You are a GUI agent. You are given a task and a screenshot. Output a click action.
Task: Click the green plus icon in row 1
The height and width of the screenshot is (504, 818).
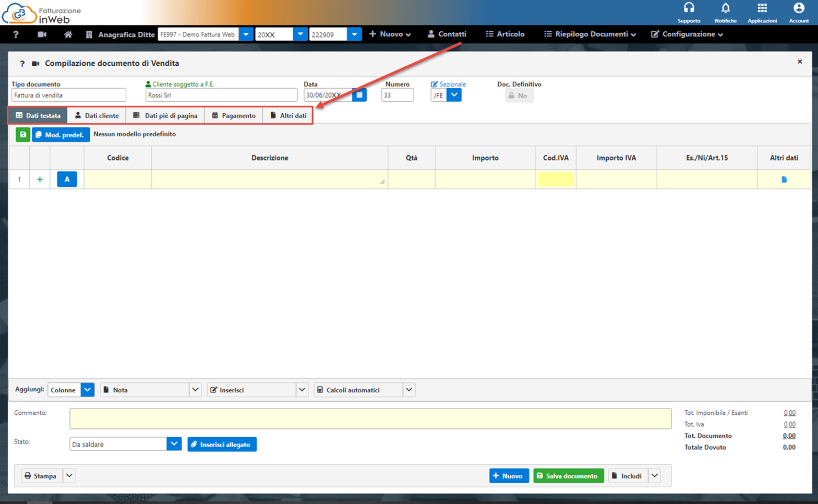point(40,179)
